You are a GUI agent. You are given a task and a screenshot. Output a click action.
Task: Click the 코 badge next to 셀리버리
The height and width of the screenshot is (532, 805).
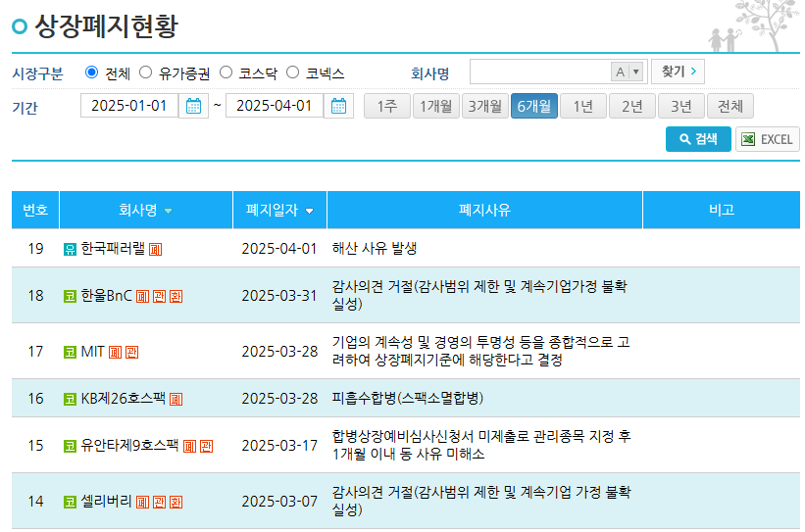tap(70, 502)
